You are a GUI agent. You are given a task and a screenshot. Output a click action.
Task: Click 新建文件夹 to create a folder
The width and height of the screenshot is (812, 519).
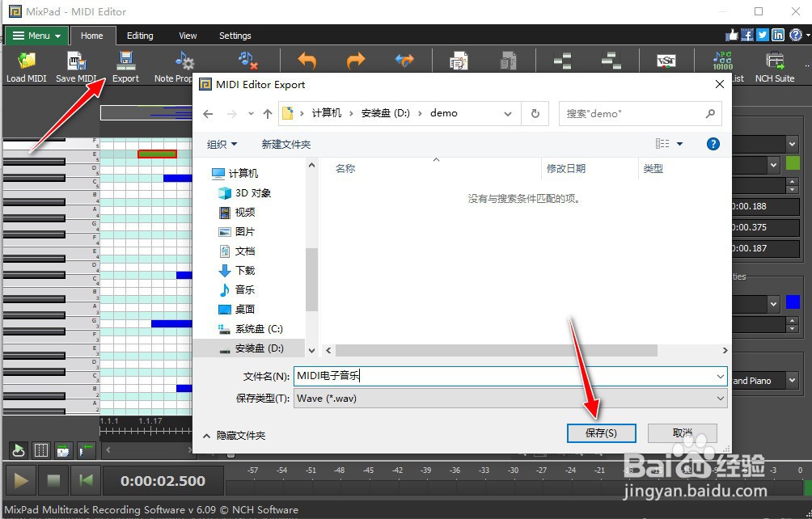click(285, 145)
